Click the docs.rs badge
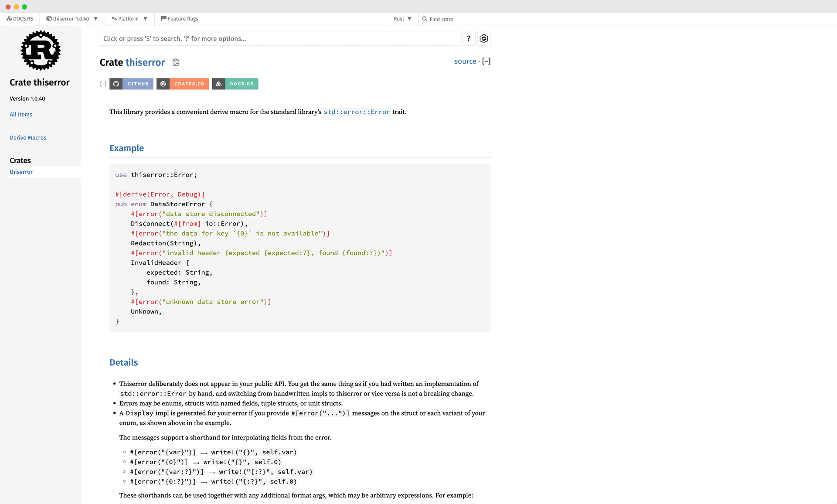This screenshot has width=837, height=504. click(x=235, y=84)
